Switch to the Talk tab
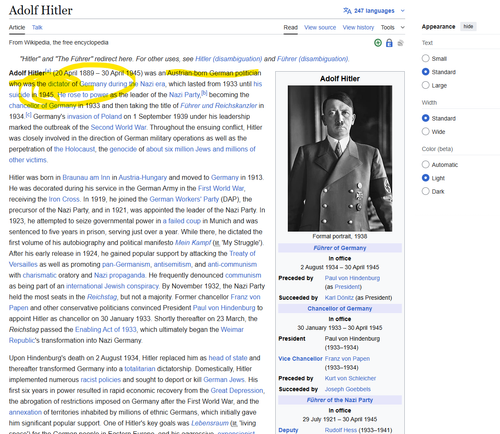This screenshot has height=434, width=500. click(37, 27)
